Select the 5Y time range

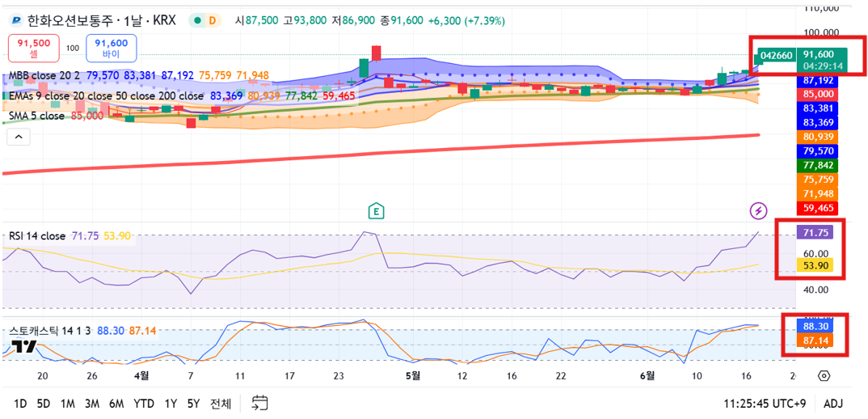pyautogui.click(x=193, y=404)
